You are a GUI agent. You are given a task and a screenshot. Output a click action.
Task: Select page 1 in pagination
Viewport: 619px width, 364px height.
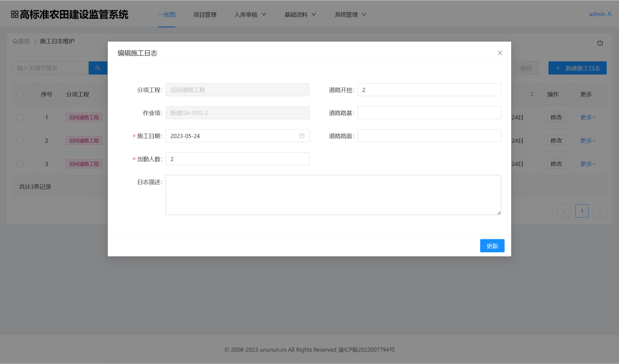[582, 211]
